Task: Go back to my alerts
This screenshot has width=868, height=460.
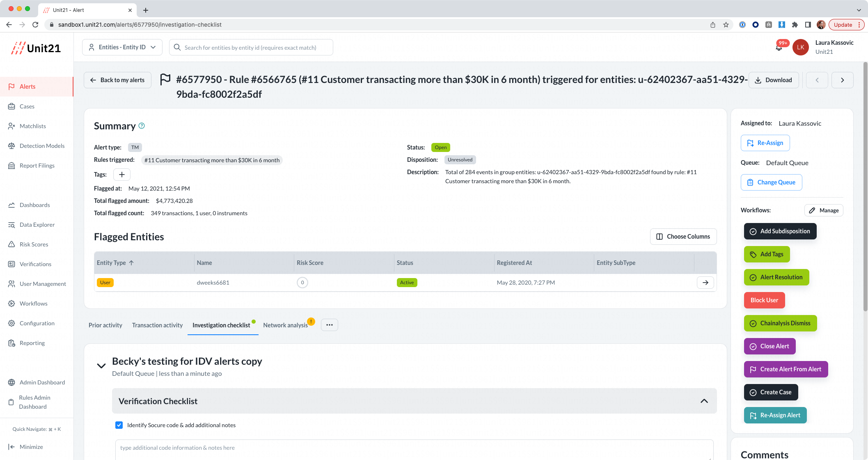Action: [117, 80]
